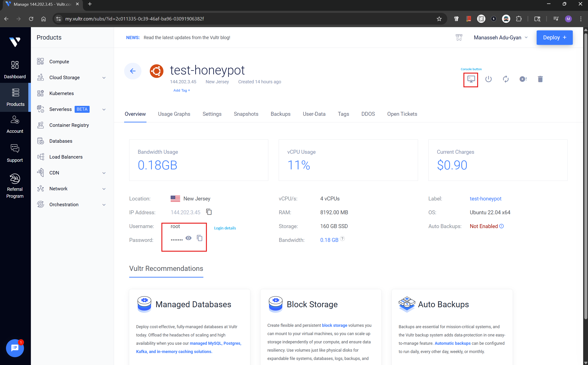Screen dimensions: 588x365
Task: Click the Deploy + button
Action: coord(554,38)
